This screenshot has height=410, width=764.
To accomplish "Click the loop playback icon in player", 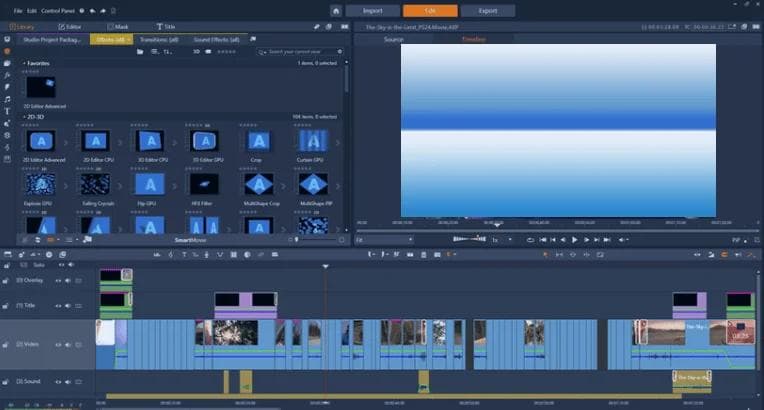I will point(530,240).
